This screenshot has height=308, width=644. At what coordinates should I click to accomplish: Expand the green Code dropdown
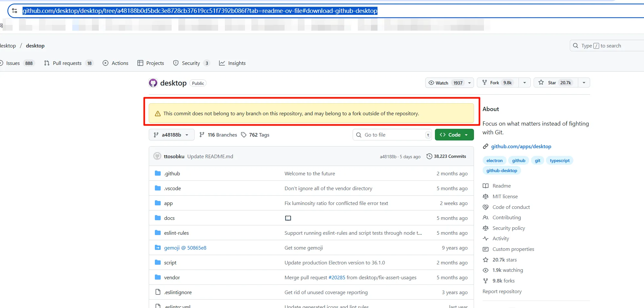pos(454,135)
